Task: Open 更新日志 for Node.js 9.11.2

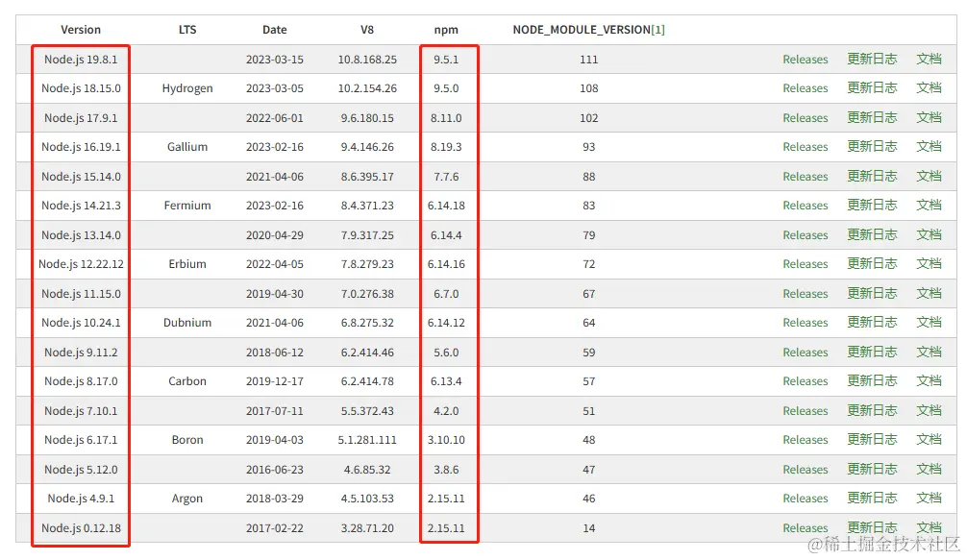Action: tap(872, 352)
